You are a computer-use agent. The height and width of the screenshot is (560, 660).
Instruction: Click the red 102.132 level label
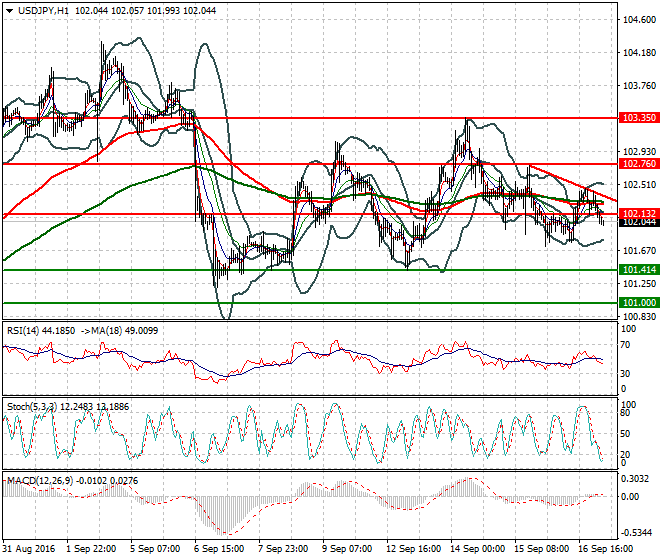(x=638, y=213)
